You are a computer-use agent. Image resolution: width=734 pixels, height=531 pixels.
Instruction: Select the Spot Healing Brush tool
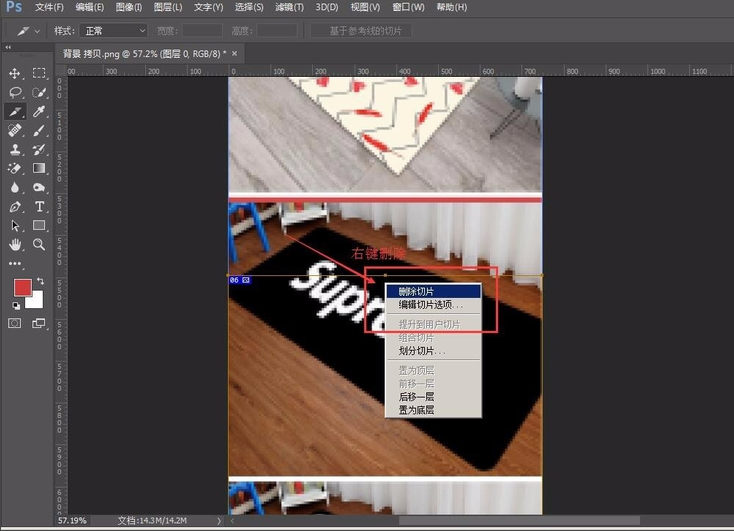point(15,130)
